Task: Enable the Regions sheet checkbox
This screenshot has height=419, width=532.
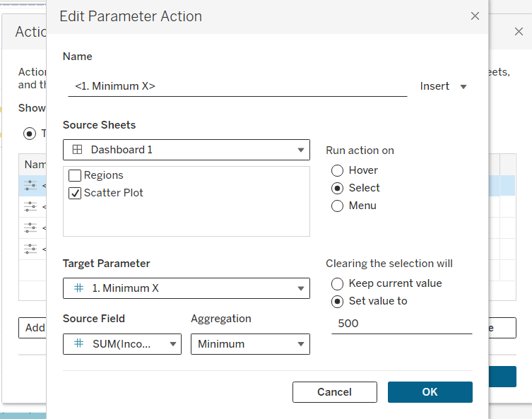Action: point(75,175)
